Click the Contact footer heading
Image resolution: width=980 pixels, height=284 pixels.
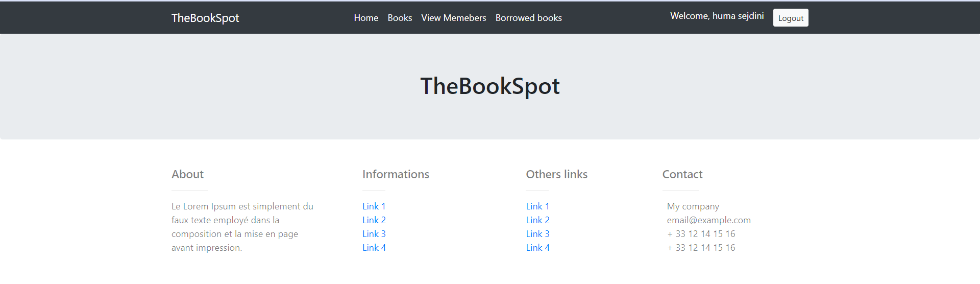pos(682,174)
